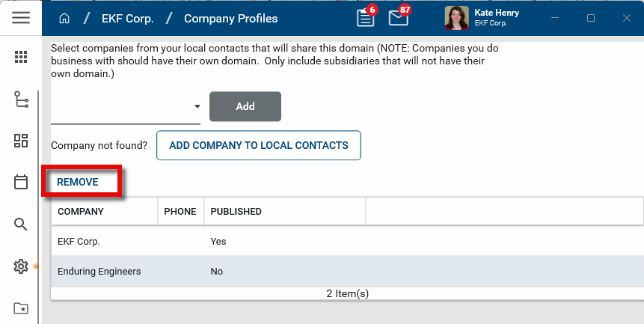Open the task list notifications icon
The width and height of the screenshot is (644, 324).
click(366, 18)
